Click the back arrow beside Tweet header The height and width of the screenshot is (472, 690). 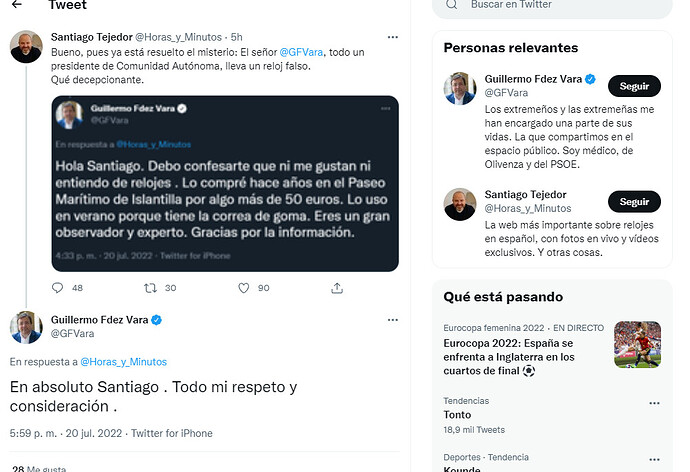pyautogui.click(x=17, y=5)
